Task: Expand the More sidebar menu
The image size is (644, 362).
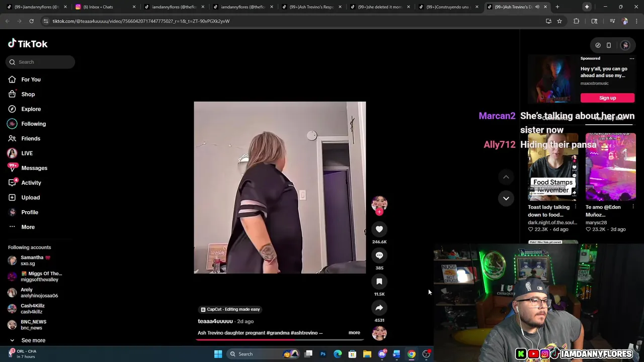Action: tap(28, 227)
